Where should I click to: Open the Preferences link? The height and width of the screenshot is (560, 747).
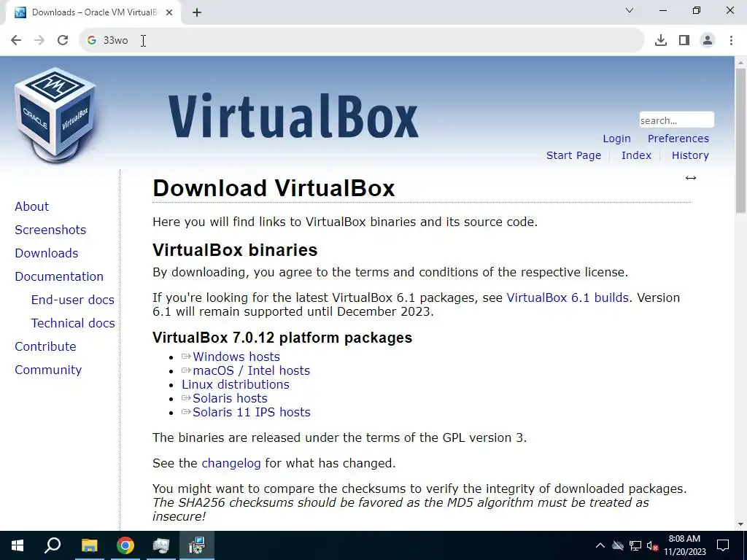(x=678, y=139)
